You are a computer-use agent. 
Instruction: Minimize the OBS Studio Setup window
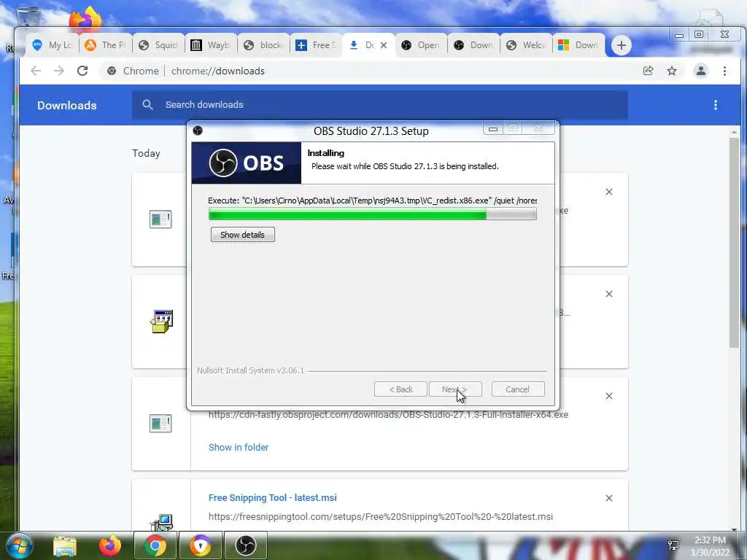coord(493,128)
